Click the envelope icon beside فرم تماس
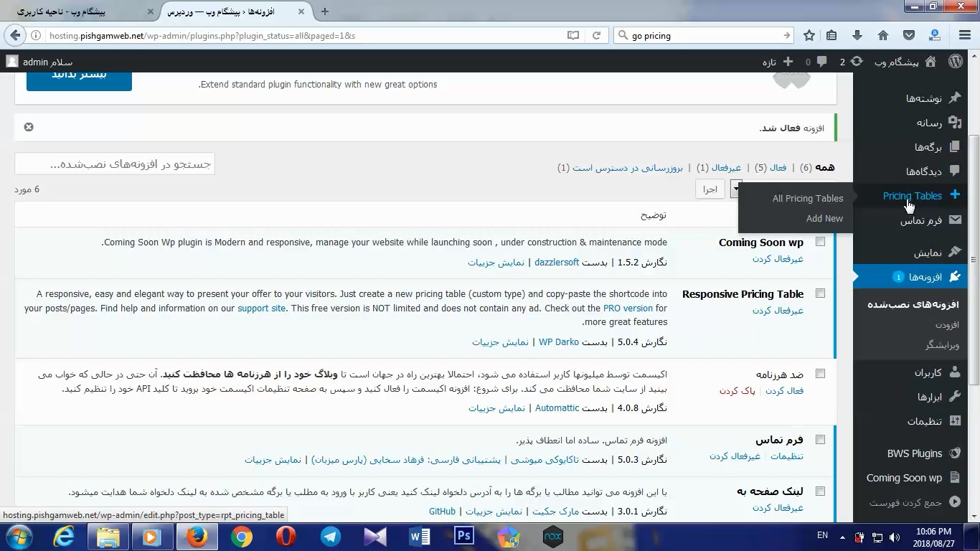 [955, 220]
